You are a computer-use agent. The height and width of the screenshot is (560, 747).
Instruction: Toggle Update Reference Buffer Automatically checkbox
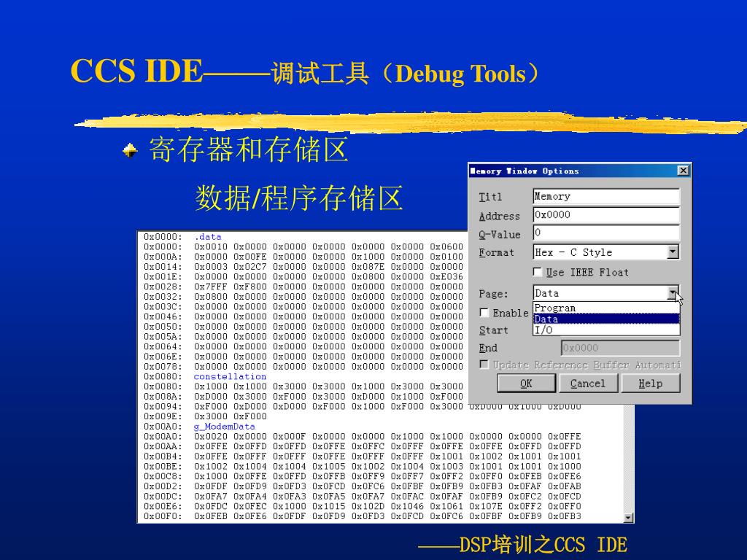[484, 365]
